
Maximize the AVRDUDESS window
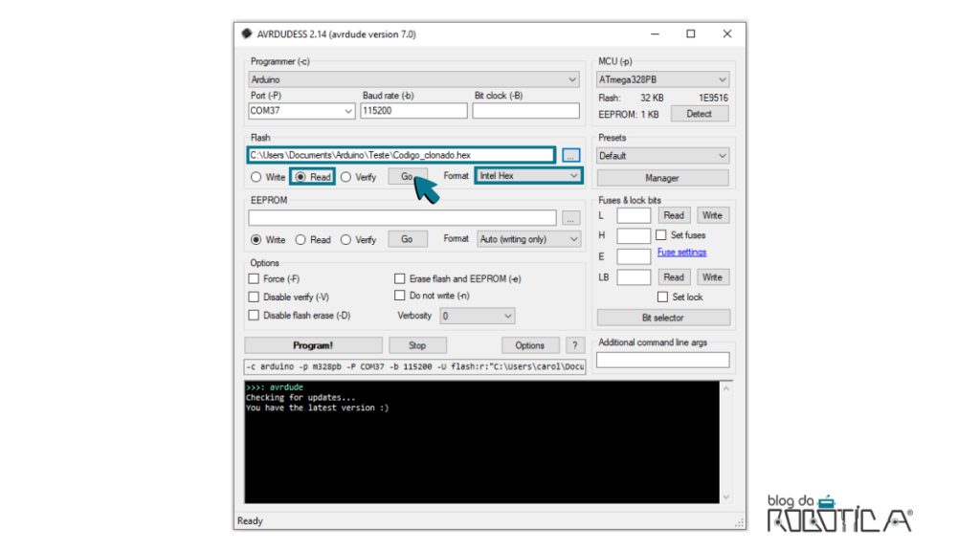(691, 33)
